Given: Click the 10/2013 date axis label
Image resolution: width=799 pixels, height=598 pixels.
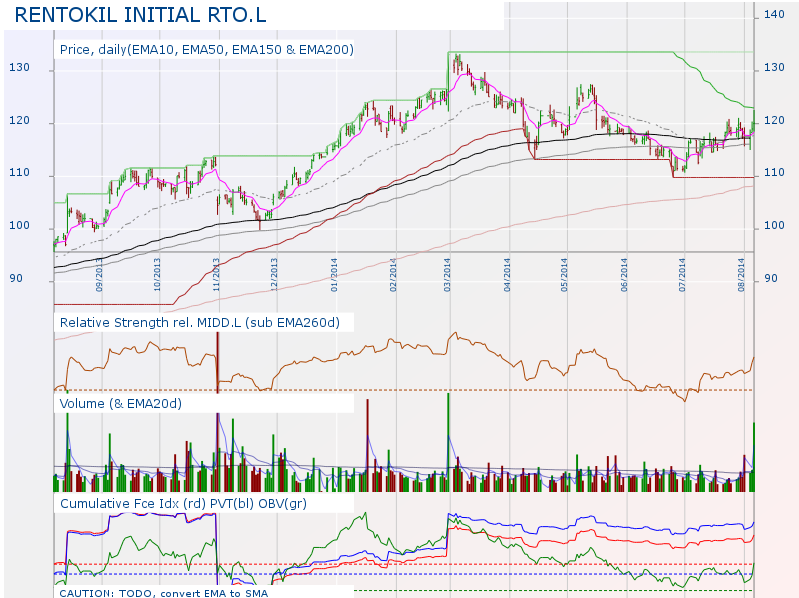Looking at the screenshot, I should coord(157,275).
